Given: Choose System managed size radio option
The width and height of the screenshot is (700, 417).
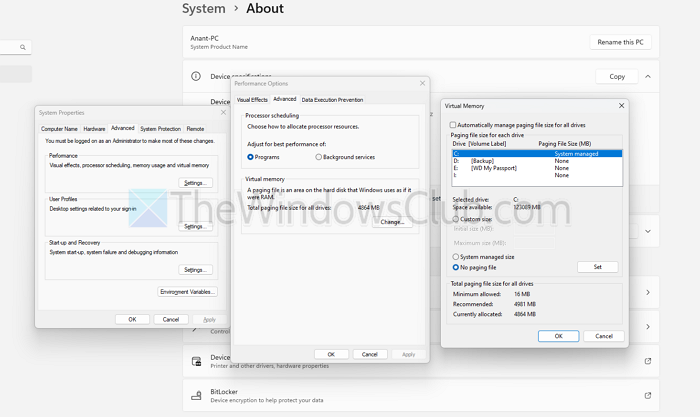Looking at the screenshot, I should click(x=455, y=257).
